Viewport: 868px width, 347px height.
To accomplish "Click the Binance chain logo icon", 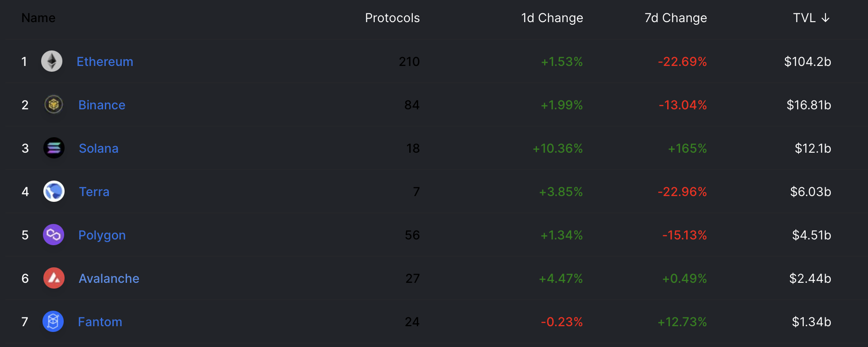I will click(54, 104).
